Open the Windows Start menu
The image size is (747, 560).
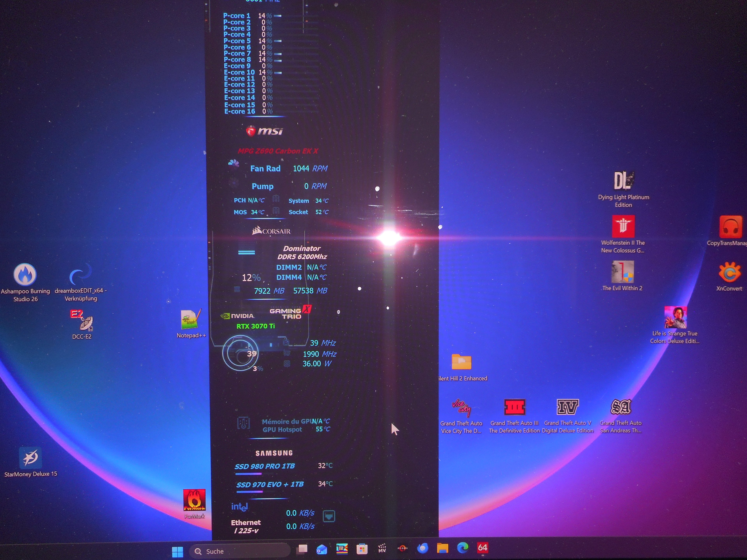coord(177,552)
